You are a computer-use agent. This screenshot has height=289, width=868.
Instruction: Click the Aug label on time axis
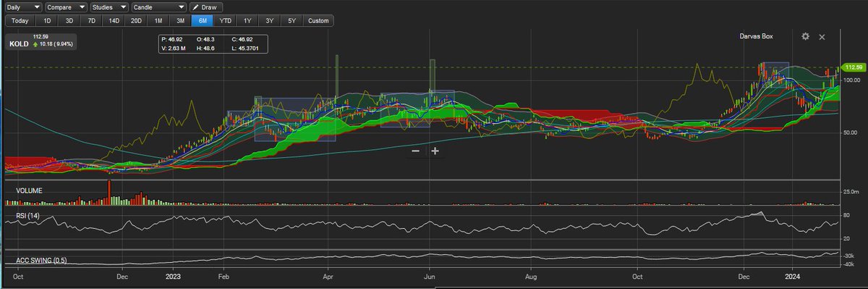(x=532, y=276)
